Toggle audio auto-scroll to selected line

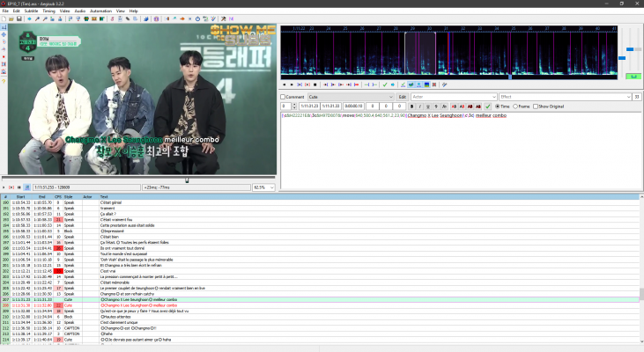pyautogui.click(x=418, y=84)
